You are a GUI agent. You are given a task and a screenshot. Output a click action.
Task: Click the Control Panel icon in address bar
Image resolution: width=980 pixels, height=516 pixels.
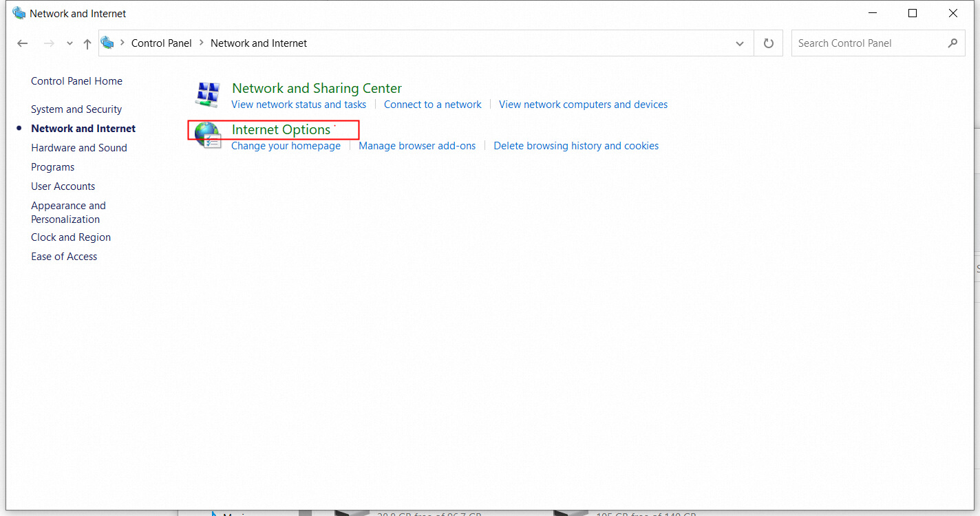pos(107,43)
